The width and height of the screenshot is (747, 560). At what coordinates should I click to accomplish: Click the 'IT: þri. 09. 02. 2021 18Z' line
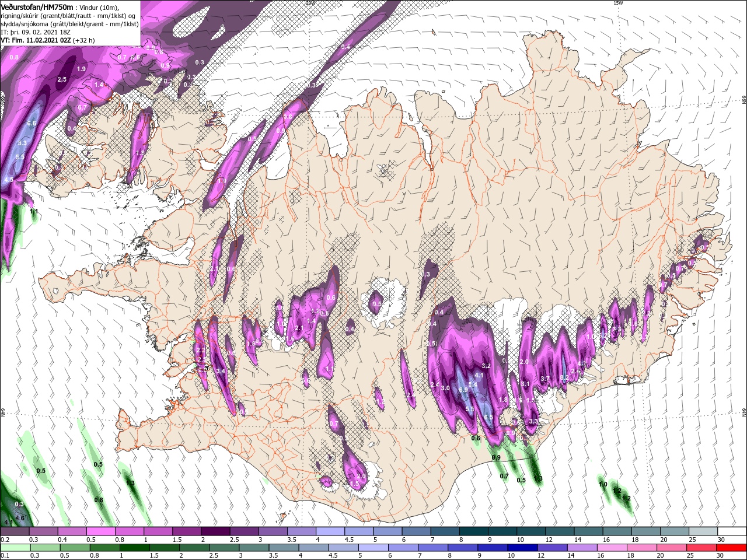(36, 32)
